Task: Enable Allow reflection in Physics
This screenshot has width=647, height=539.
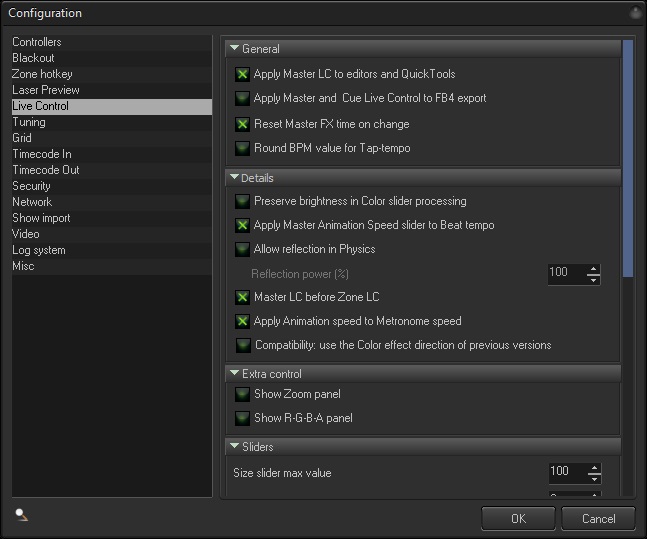Action: coord(242,250)
